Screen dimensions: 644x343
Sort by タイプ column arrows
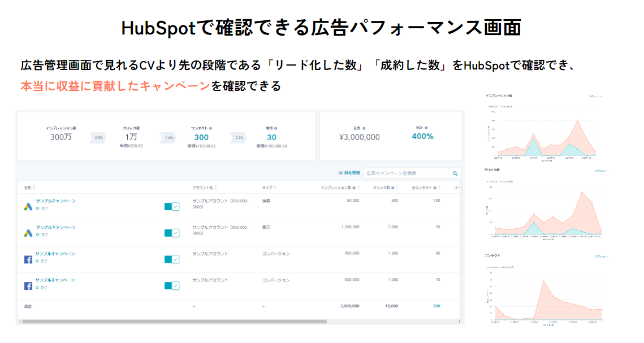pyautogui.click(x=275, y=188)
